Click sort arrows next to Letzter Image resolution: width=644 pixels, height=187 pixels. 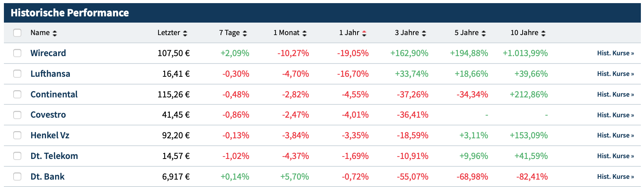point(185,33)
